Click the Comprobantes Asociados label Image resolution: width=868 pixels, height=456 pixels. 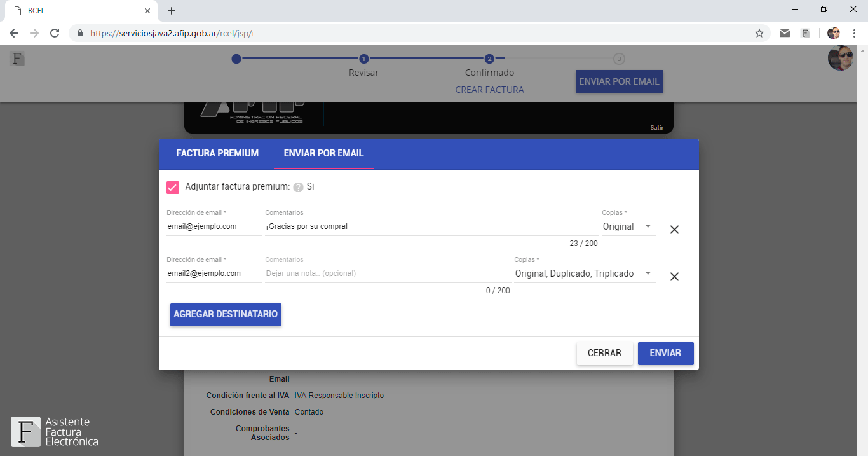[262, 433]
